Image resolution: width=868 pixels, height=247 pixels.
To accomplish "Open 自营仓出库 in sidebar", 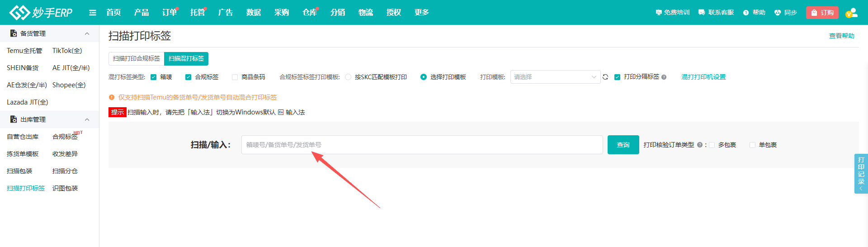I will coord(23,137).
